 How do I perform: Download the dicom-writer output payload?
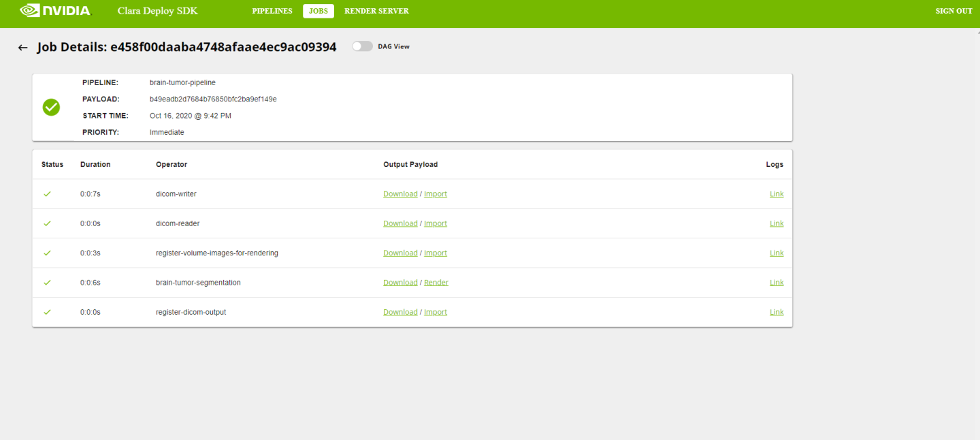coord(400,194)
